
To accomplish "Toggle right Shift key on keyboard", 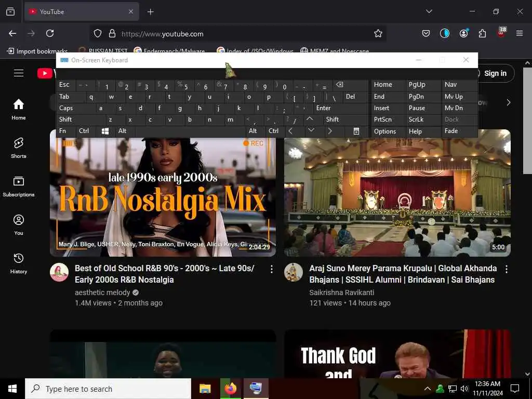I will coord(345,119).
